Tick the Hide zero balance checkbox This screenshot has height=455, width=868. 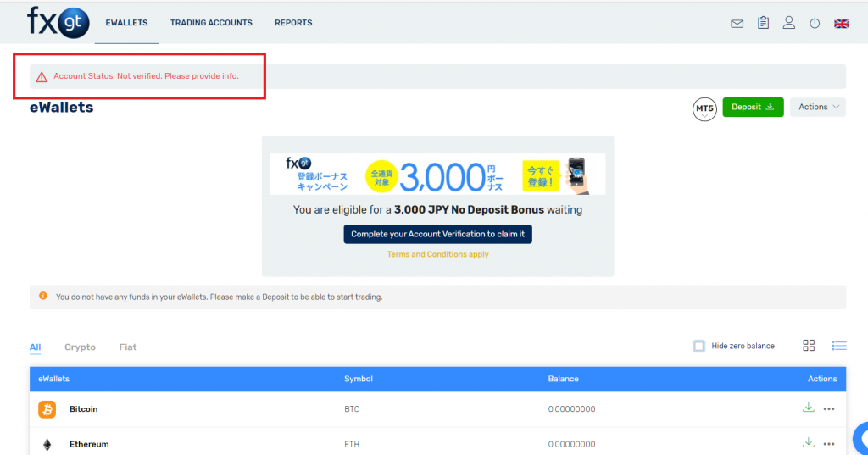click(x=699, y=346)
